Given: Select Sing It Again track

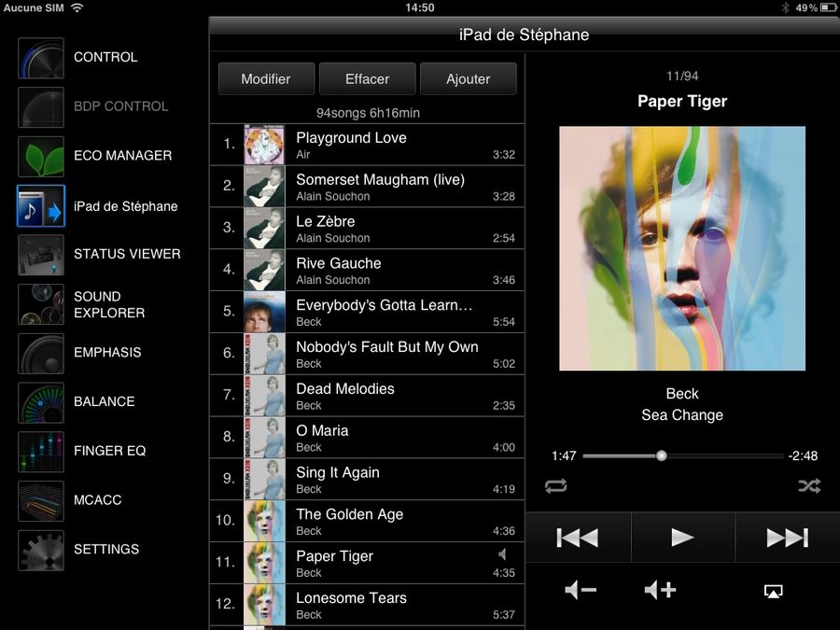Looking at the screenshot, I should point(367,479).
